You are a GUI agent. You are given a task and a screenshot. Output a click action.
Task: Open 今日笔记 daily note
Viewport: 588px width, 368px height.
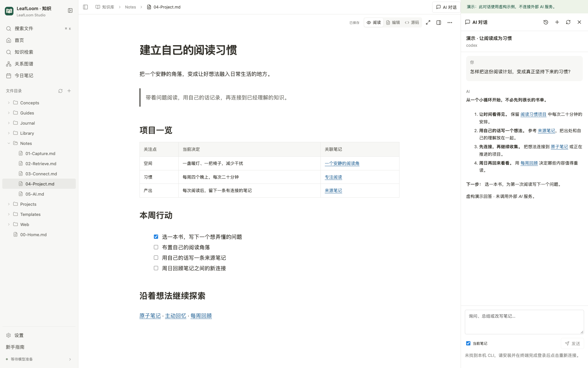tap(39, 76)
